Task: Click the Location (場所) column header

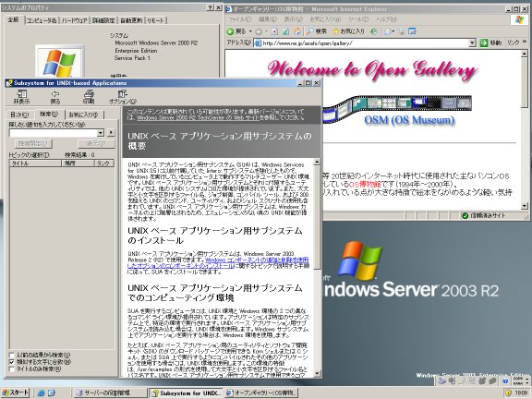Action: (x=78, y=163)
